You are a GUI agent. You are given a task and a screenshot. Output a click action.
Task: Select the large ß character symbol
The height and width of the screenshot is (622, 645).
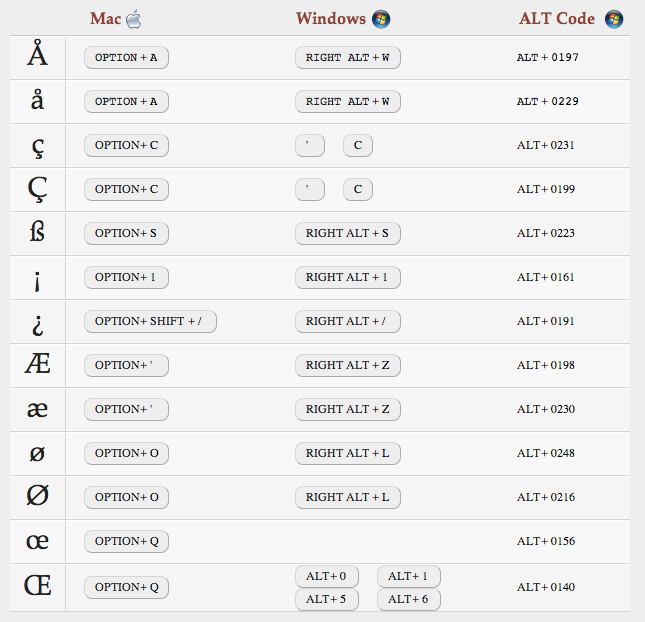coord(37,233)
